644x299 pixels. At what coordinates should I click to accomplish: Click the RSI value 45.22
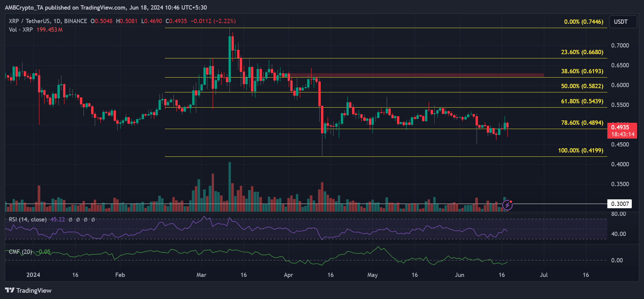[x=57, y=219]
